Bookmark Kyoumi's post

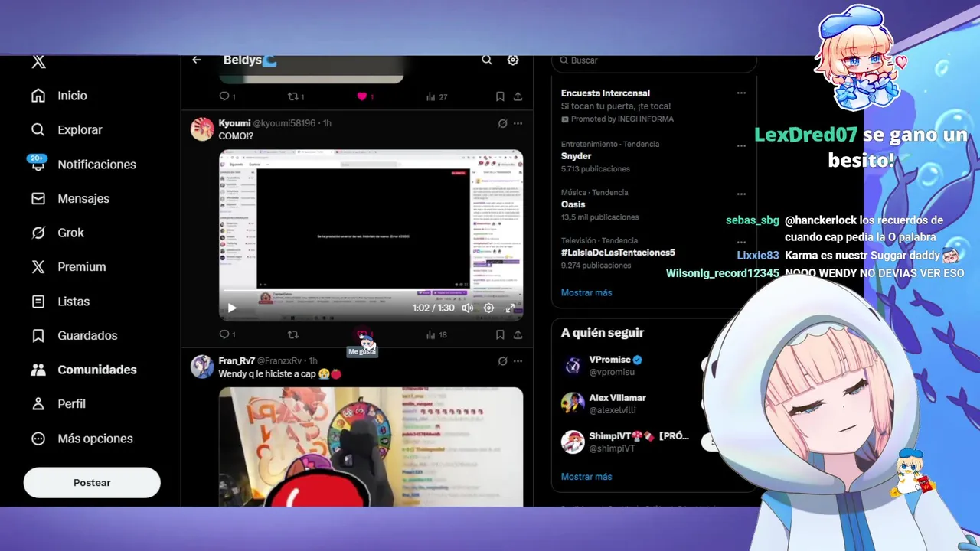[x=500, y=334]
